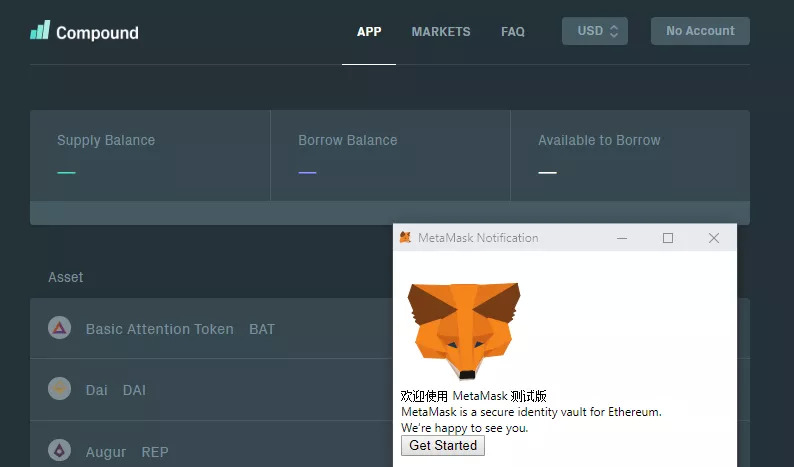Close the MetaMask Notification window

tap(713, 238)
